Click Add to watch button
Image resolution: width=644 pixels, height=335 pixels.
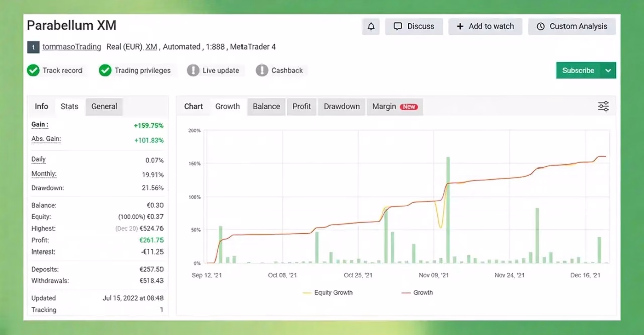coord(485,26)
